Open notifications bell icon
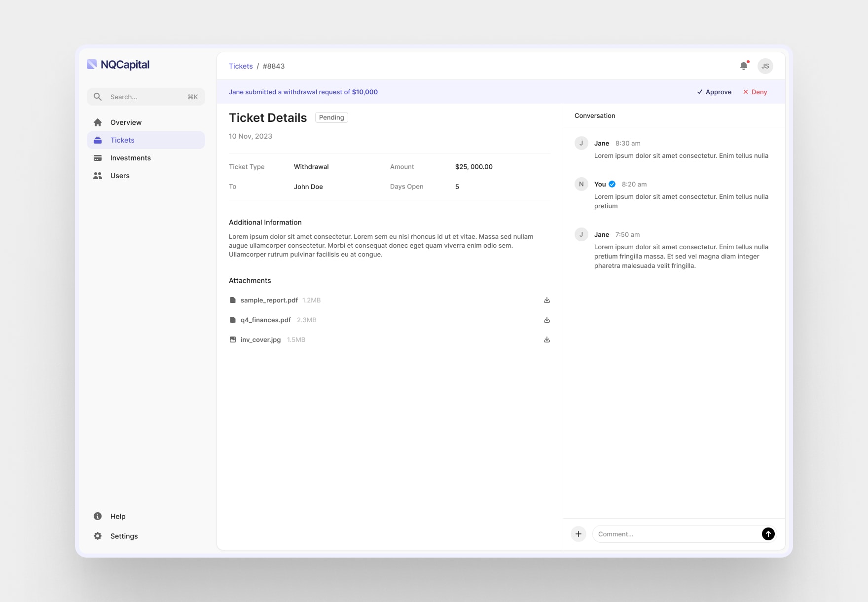868x602 pixels. pyautogui.click(x=744, y=66)
